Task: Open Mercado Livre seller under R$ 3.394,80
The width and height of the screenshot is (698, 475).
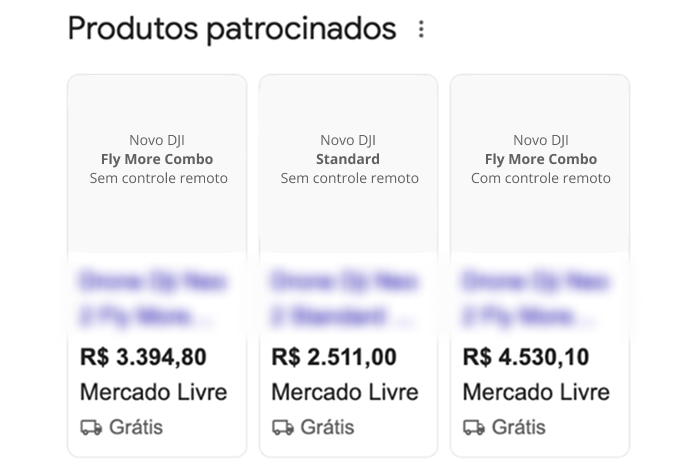Action: (x=153, y=392)
